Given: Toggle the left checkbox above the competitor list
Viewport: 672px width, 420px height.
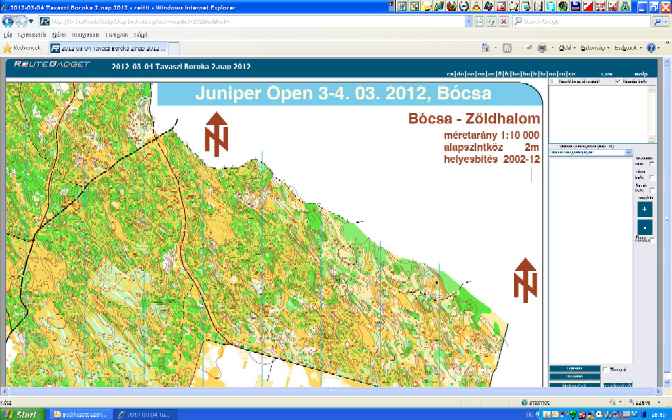Looking at the screenshot, I should pos(552,81).
